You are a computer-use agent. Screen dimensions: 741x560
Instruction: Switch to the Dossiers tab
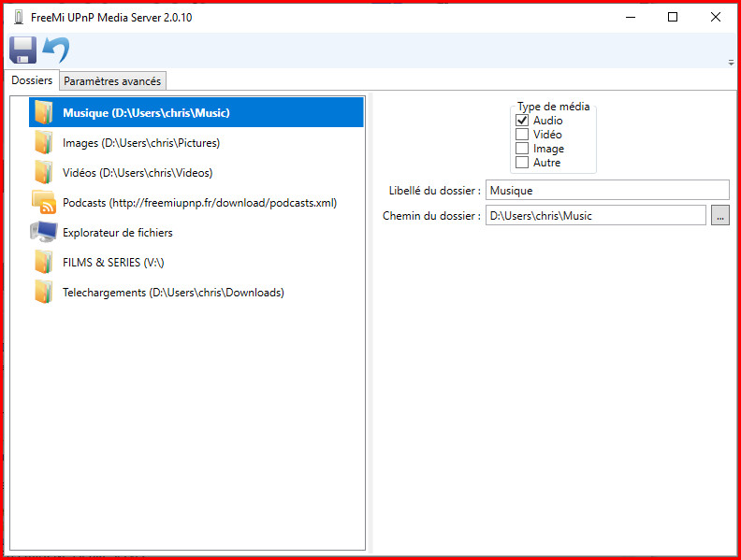click(32, 80)
